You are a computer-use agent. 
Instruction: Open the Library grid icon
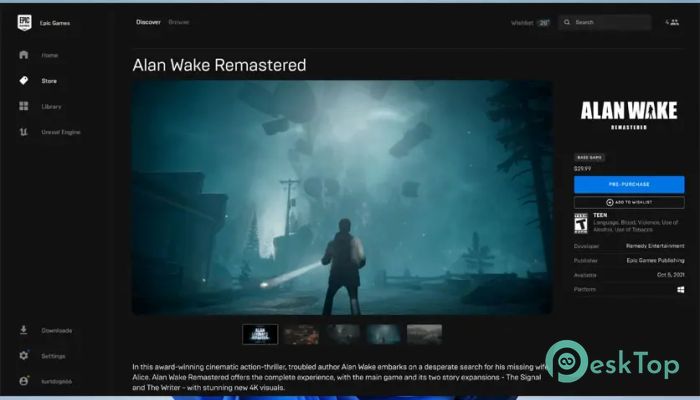tap(24, 106)
